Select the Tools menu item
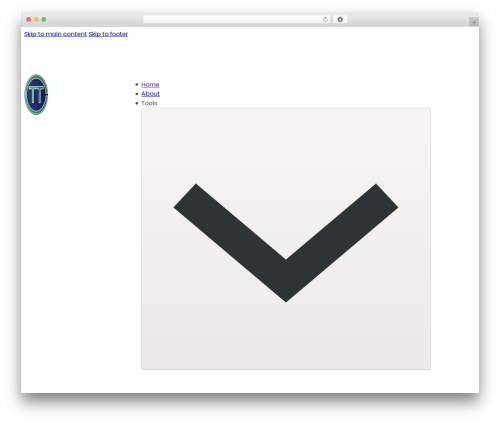Image resolution: width=500 pixels, height=423 pixels. pyautogui.click(x=149, y=103)
